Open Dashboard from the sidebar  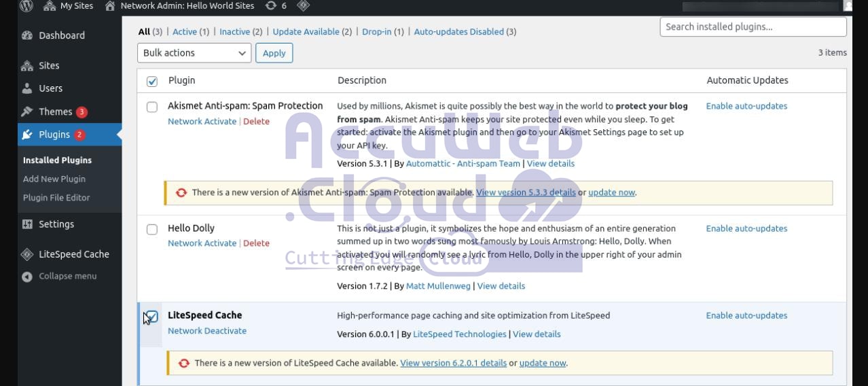coord(61,35)
